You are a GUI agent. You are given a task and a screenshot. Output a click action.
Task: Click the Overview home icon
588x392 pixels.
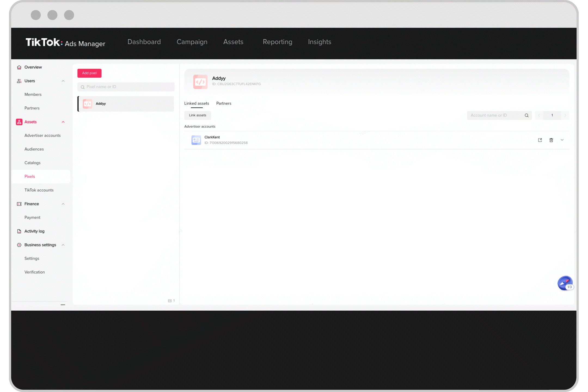click(19, 67)
